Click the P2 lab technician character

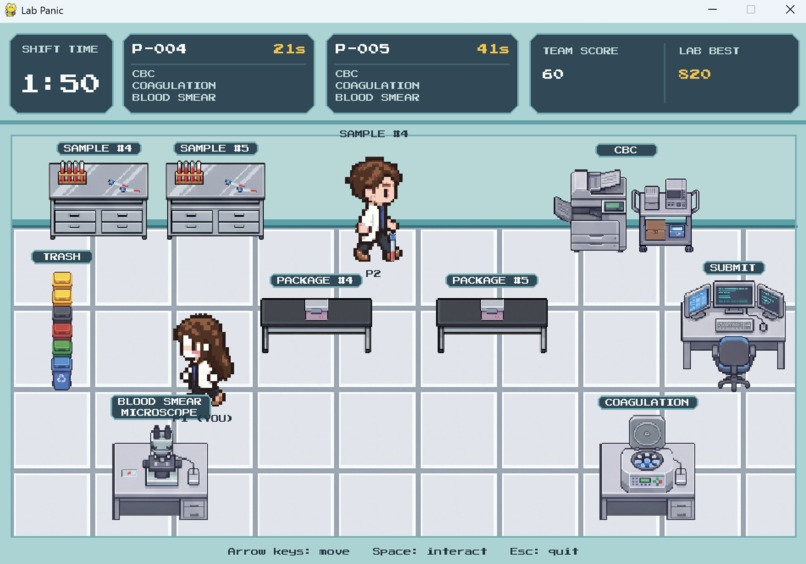(374, 209)
